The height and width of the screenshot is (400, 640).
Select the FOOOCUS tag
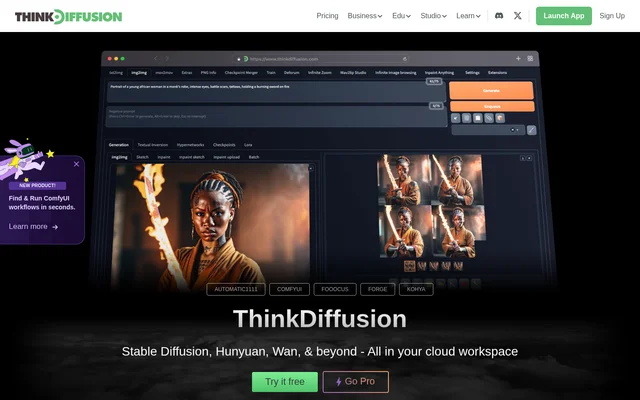tap(335, 289)
